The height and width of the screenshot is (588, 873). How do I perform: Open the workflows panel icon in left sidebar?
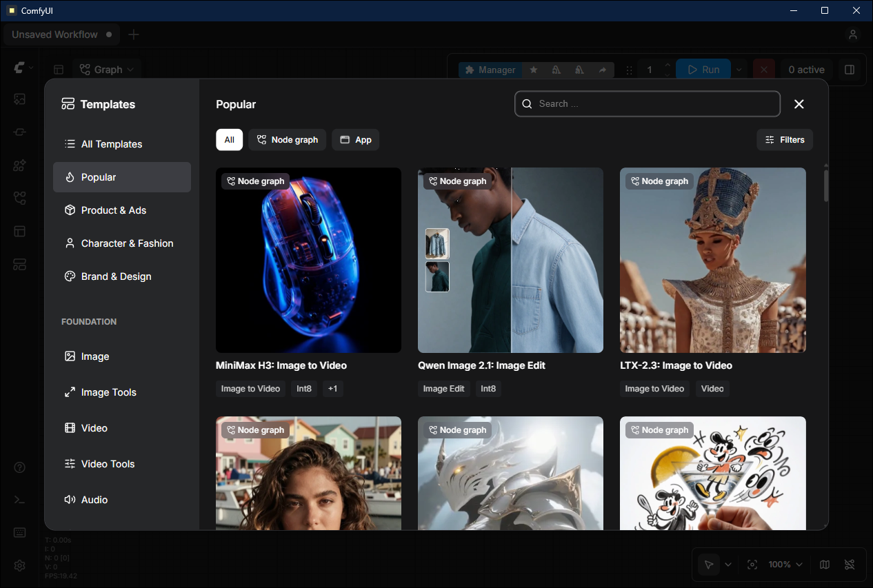pyautogui.click(x=19, y=199)
